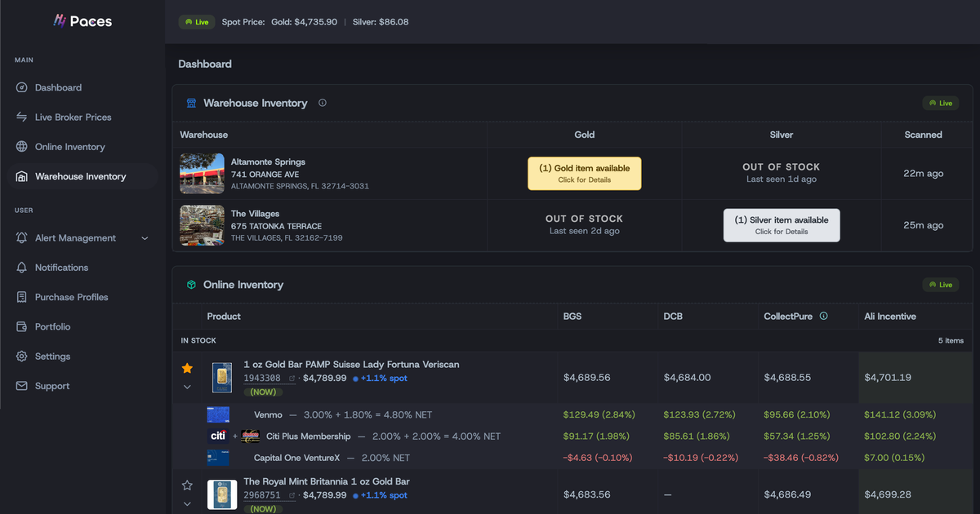Click the BGS price $4,689.56

(587, 378)
